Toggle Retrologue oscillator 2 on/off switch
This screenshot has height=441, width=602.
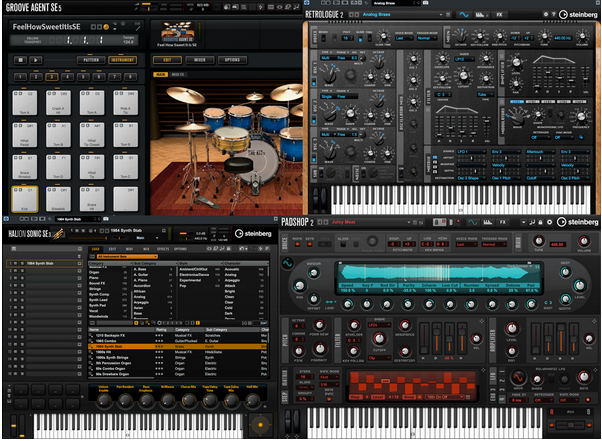[x=314, y=119]
